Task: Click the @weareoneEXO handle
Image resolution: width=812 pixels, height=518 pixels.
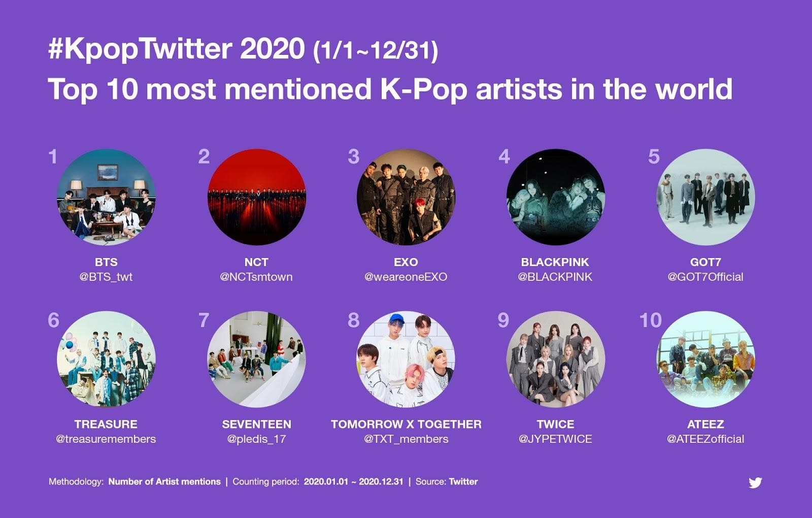Action: [406, 277]
